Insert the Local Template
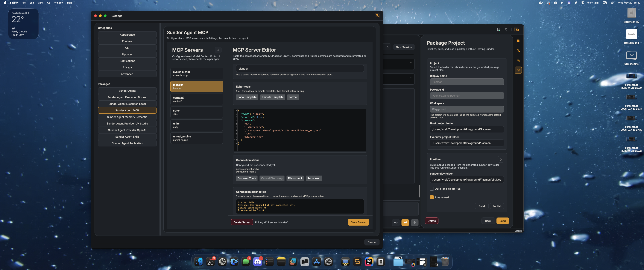The image size is (644, 270). 247,97
